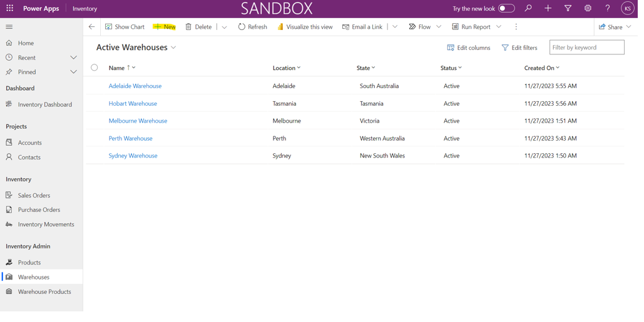Collapse the sidebar with hamburger icon
This screenshot has height=322, width=644.
(x=9, y=27)
